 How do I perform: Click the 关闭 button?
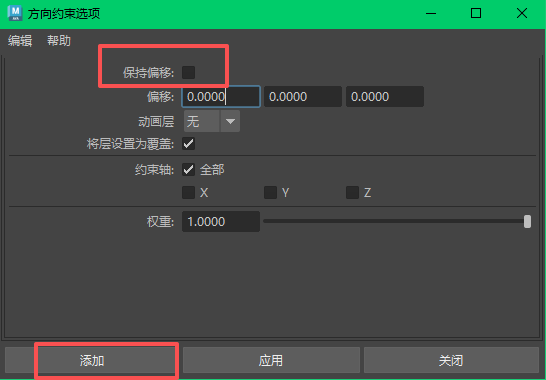point(451,360)
